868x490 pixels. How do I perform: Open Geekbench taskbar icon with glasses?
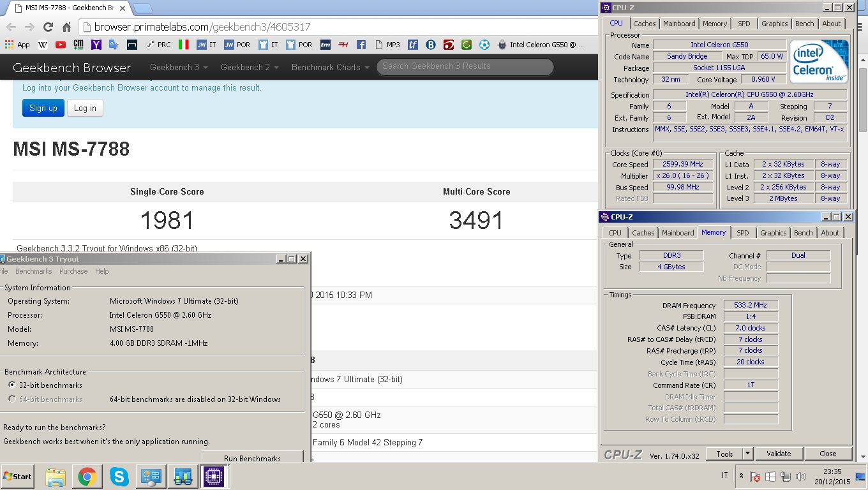click(x=183, y=477)
